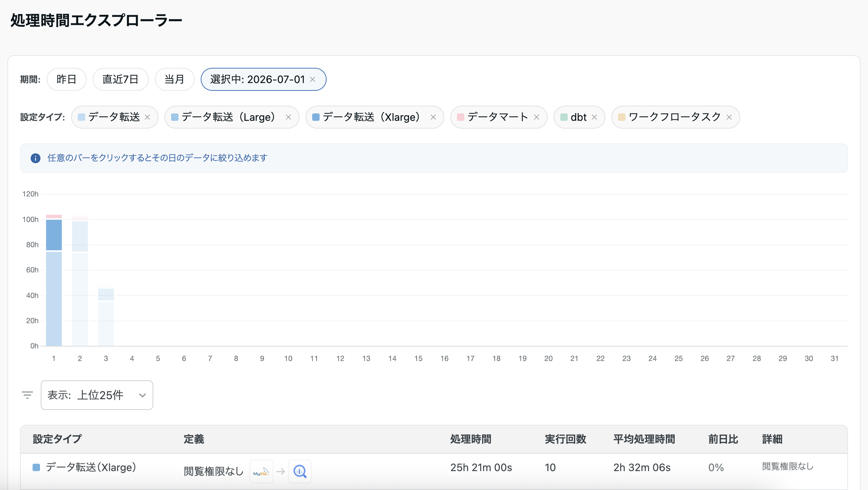Click the dbt green color swatch
This screenshot has width=868, height=490.
[x=564, y=117]
